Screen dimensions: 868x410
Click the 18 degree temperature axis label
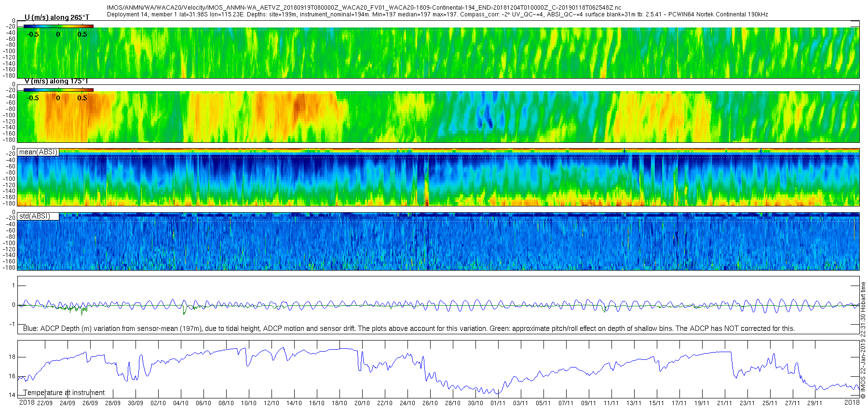[12, 357]
